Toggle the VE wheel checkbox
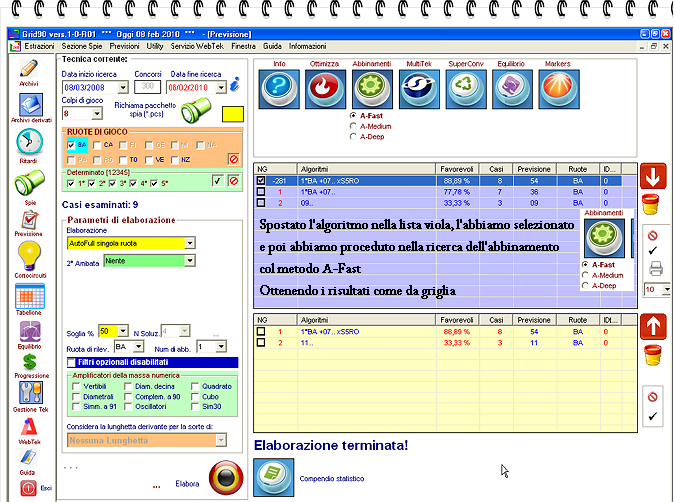 click(x=149, y=160)
